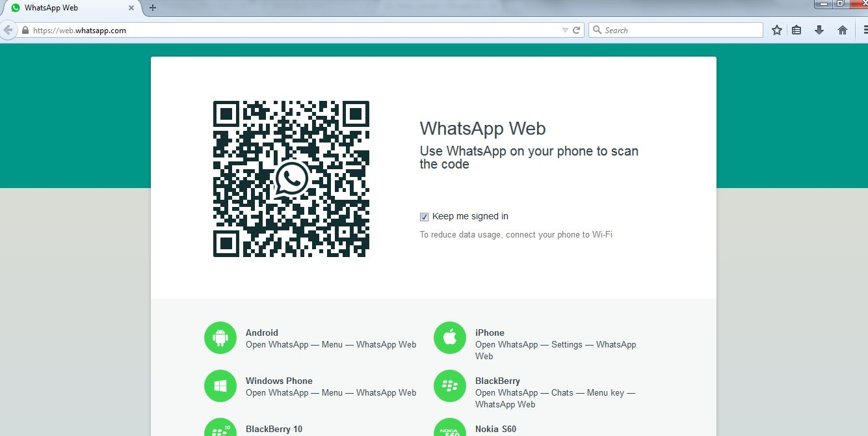Screen dimensions: 868x436
Task: Click the browser Back arrow button
Action: [7, 30]
